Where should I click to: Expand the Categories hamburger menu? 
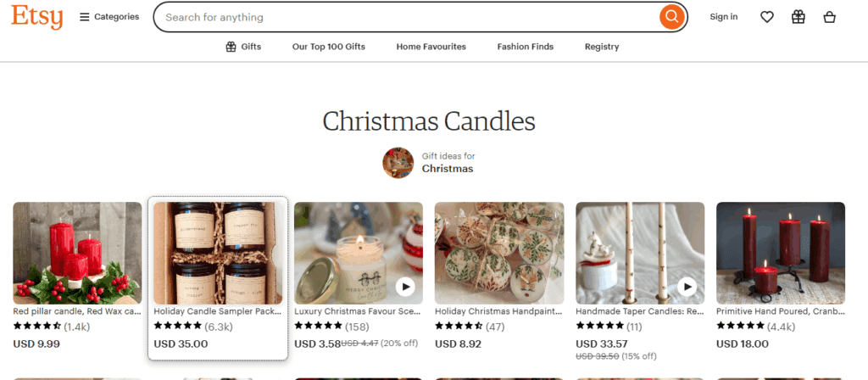(109, 17)
